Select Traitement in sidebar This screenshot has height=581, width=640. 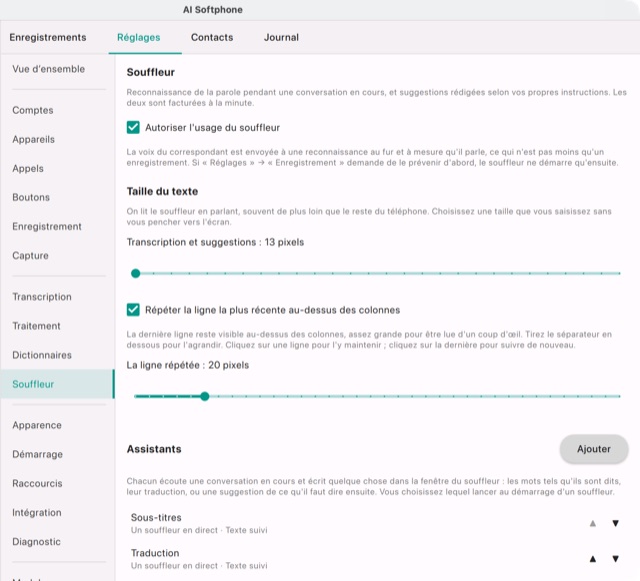tap(57, 326)
